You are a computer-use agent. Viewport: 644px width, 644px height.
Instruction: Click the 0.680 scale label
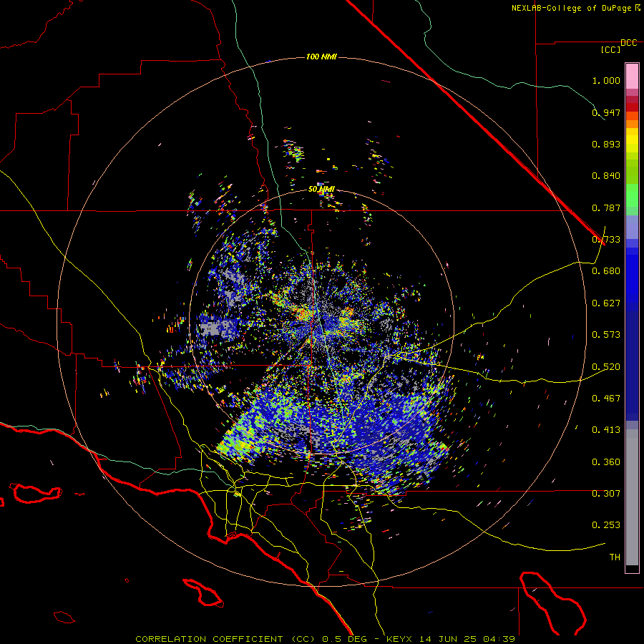click(606, 271)
